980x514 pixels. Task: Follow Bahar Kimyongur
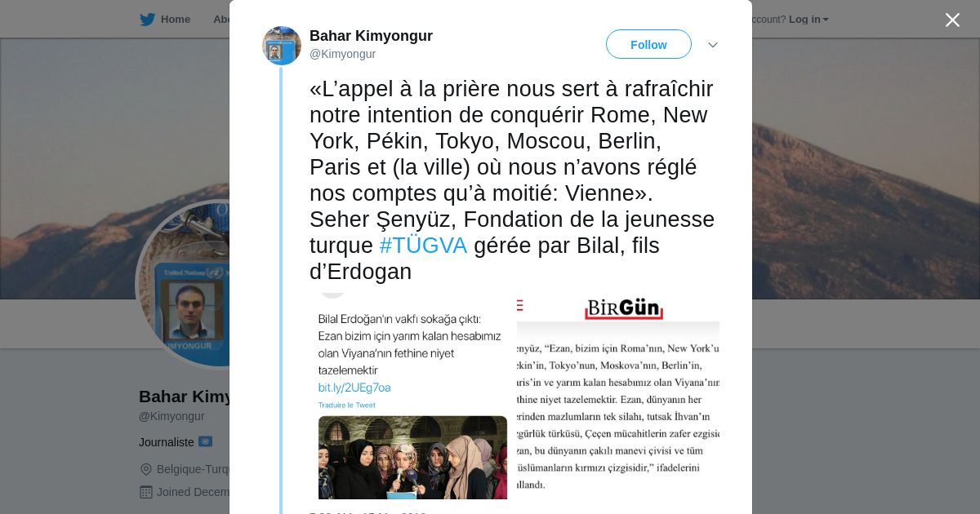pyautogui.click(x=648, y=44)
